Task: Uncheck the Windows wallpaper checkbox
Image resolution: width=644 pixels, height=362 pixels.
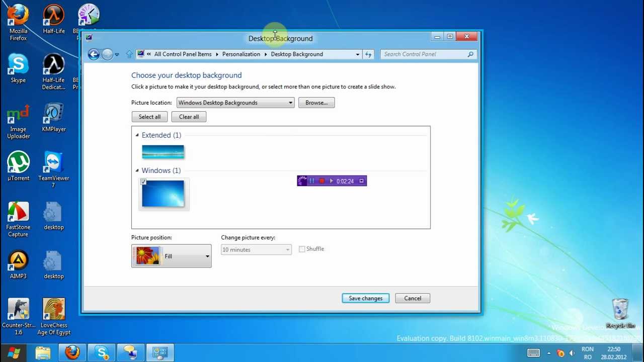Action: (143, 182)
